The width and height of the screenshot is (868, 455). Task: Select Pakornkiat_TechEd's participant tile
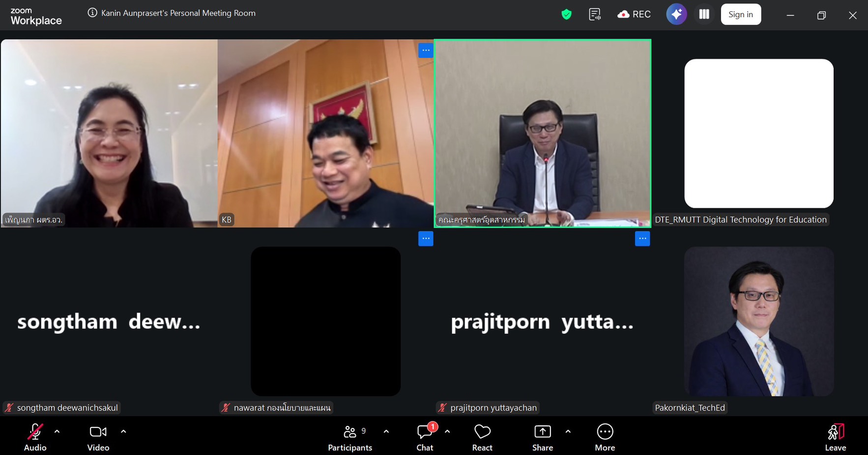758,322
